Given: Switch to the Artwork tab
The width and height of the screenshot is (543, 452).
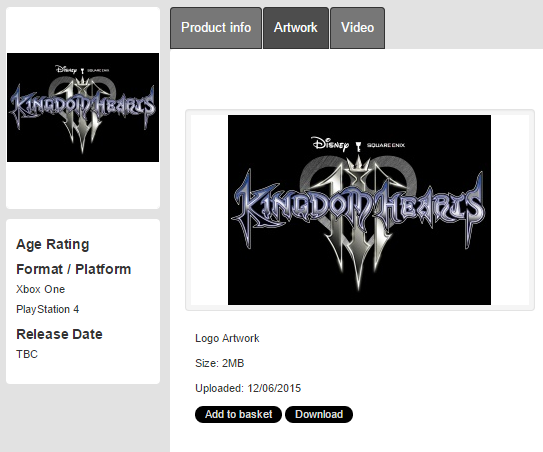Looking at the screenshot, I should 296,28.
